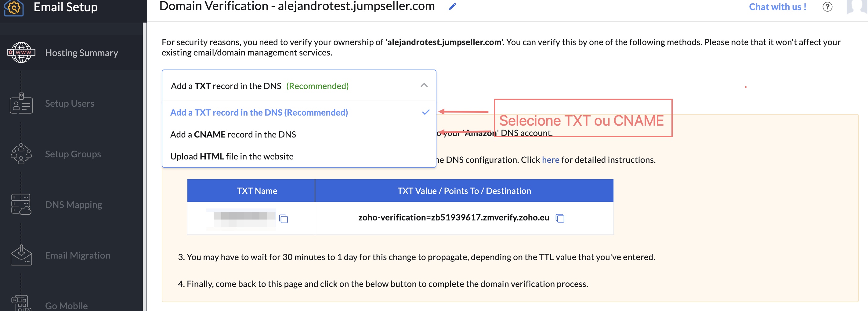Copy the zoho-verification TXT value
This screenshot has width=868, height=311.
(560, 218)
